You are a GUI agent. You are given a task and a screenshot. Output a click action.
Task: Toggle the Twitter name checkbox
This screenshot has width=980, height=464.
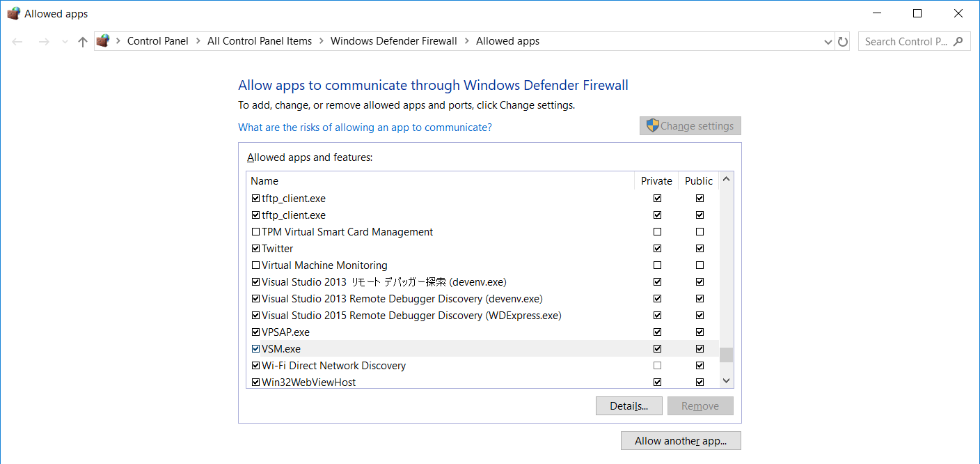point(255,249)
